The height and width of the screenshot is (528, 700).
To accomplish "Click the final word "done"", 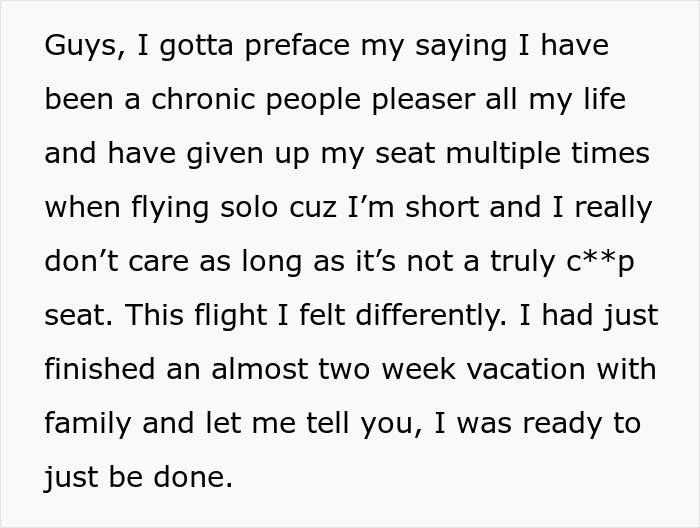I will pos(198,479).
